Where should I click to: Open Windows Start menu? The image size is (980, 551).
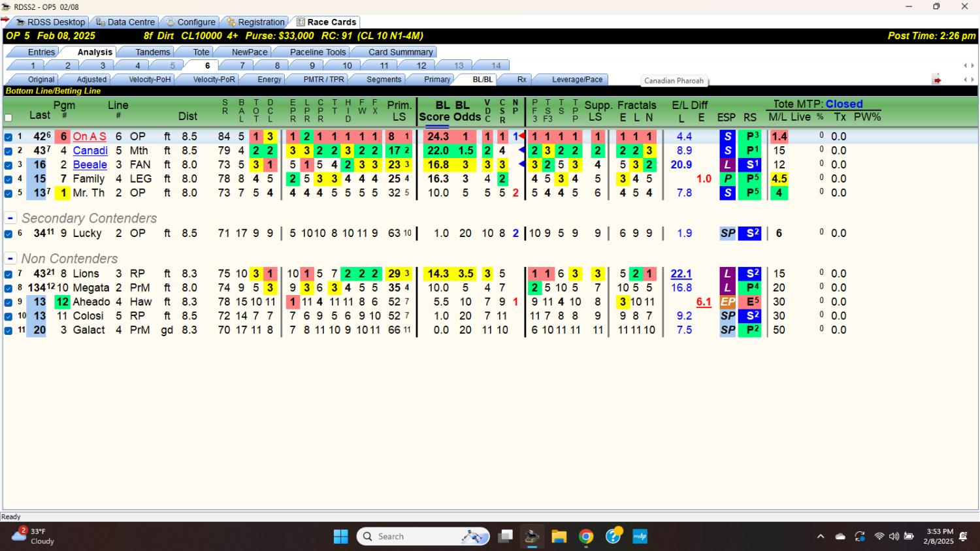[x=341, y=537]
